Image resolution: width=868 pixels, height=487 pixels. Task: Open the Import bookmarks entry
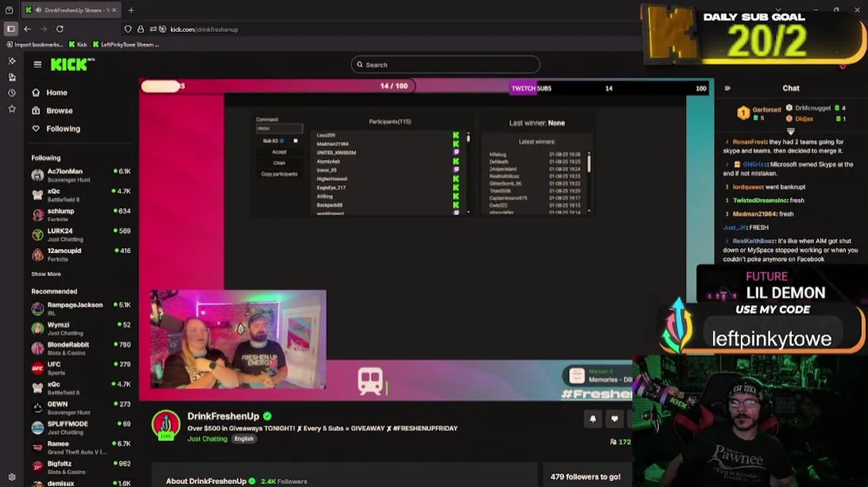click(x=34, y=45)
